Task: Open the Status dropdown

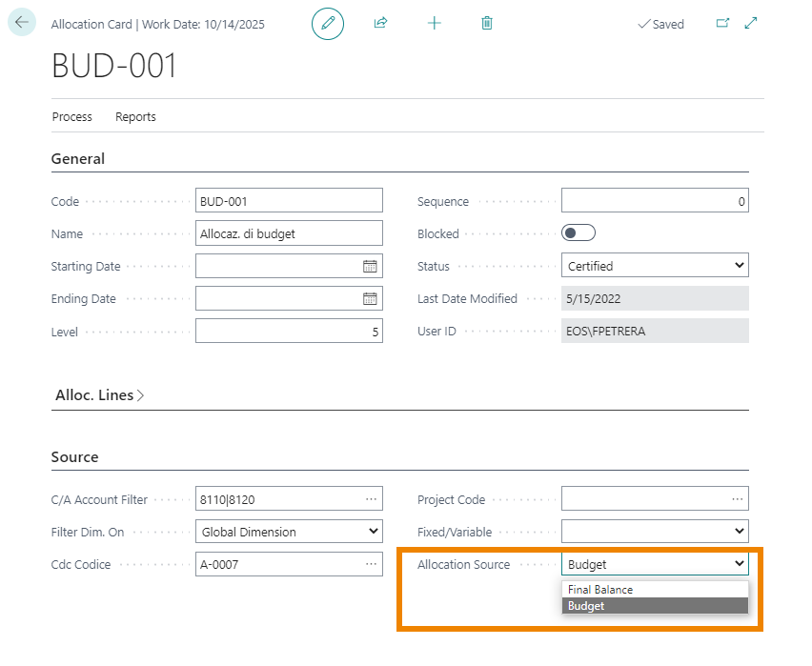Action: pyautogui.click(x=655, y=266)
